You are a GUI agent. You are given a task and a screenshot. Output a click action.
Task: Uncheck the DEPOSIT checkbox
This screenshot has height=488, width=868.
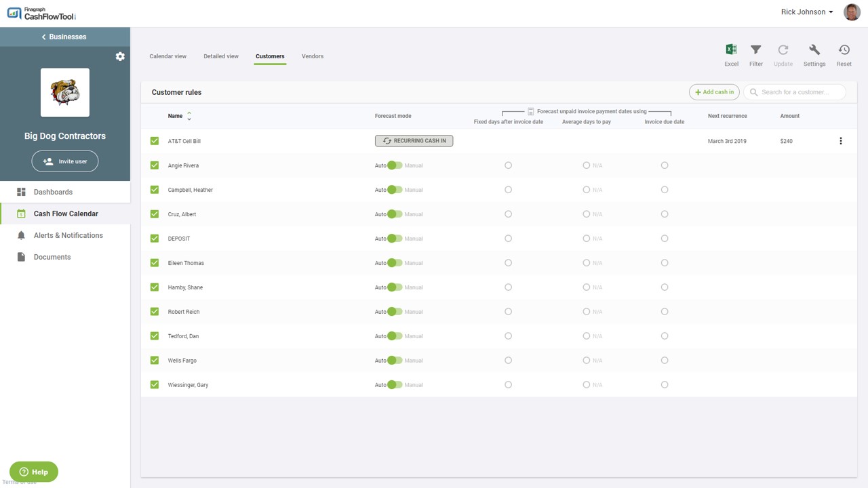point(155,239)
